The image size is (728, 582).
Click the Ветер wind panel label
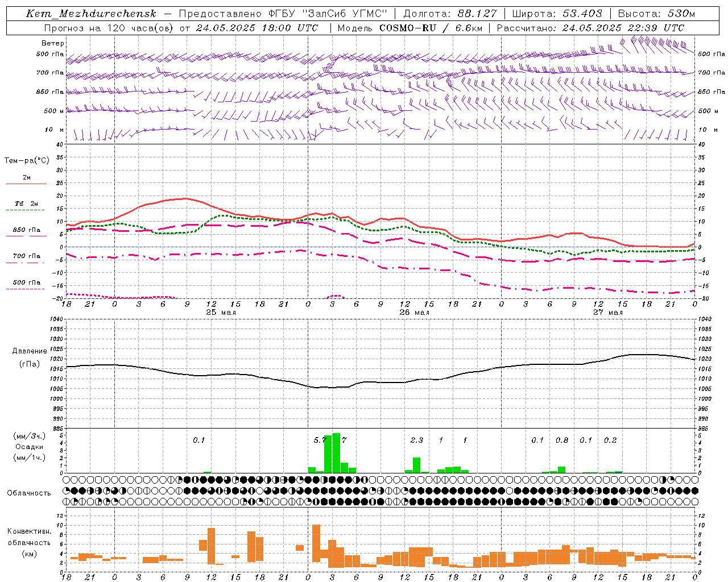pyautogui.click(x=53, y=43)
